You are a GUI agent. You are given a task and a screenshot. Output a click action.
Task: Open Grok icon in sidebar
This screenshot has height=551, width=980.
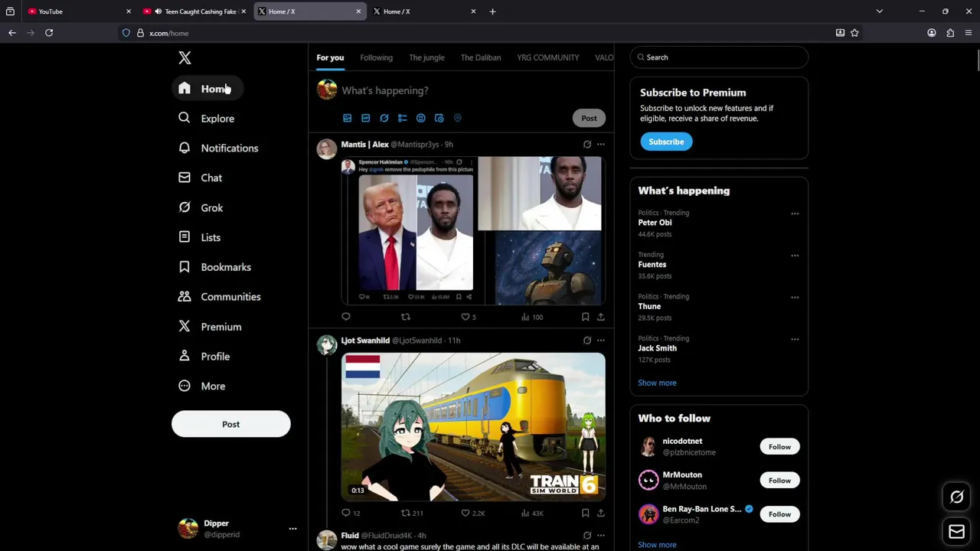coord(185,207)
